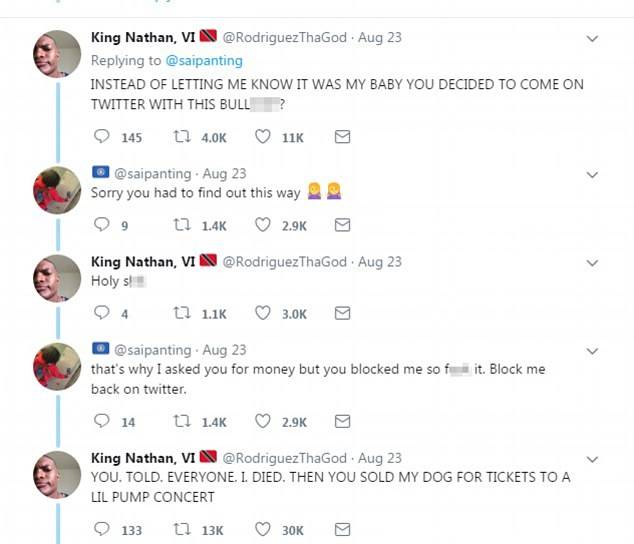The height and width of the screenshot is (544, 634).
Task: Reply to 'Sorry you had to find out' tweet
Action: click(x=101, y=224)
